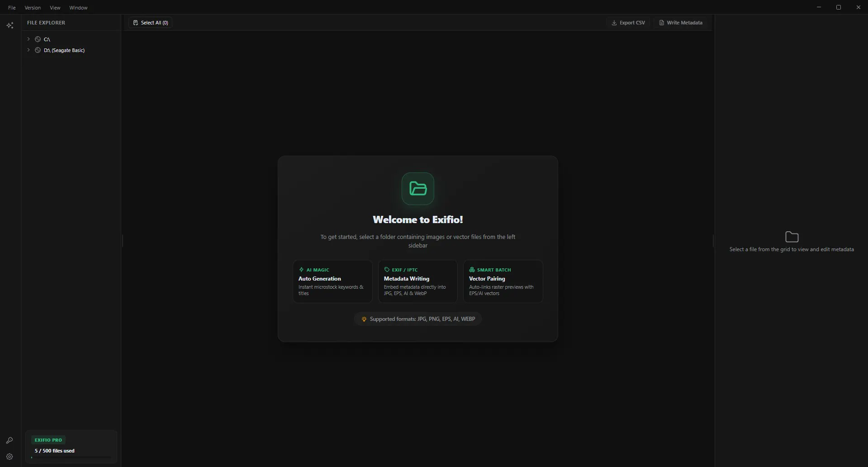Click the "Supported formats: JPG, PNG, EPS, AI, WEBP" text
Viewport: 868px width, 467px height.
(x=422, y=319)
